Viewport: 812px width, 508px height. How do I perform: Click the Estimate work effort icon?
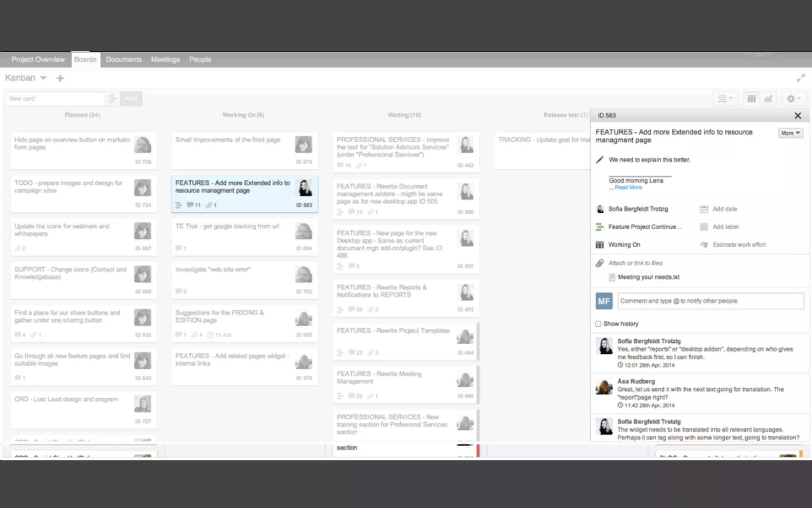pos(704,244)
